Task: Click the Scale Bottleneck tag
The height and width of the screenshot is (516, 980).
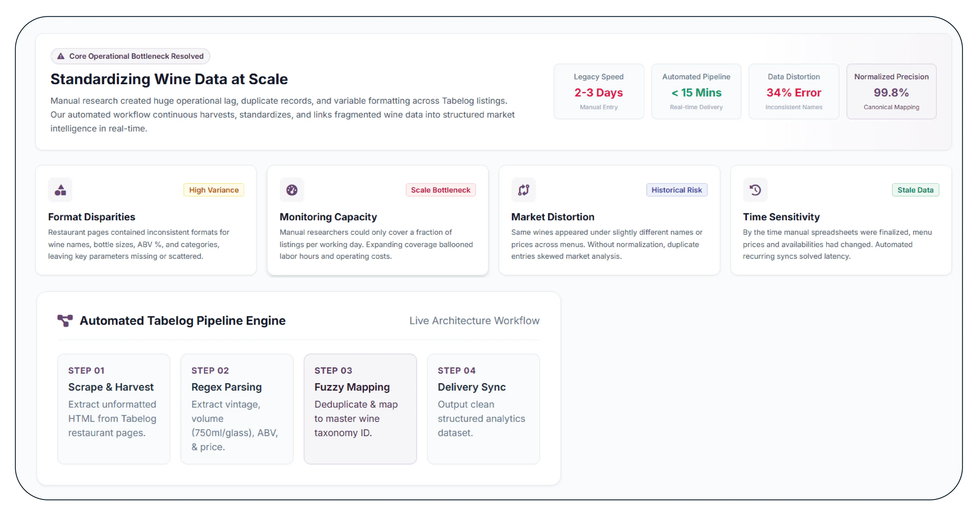Action: tap(441, 190)
